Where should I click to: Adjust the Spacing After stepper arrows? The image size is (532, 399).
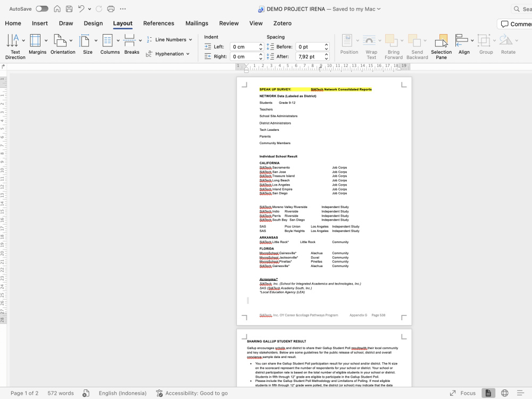tap(327, 57)
